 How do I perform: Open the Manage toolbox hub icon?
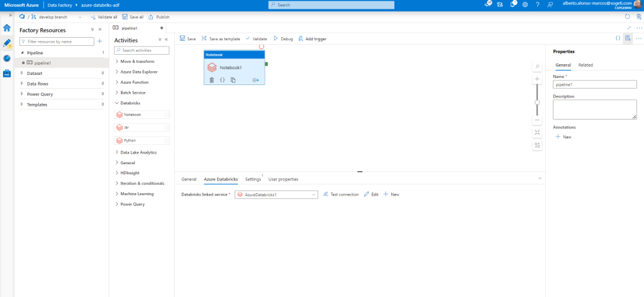[x=7, y=73]
